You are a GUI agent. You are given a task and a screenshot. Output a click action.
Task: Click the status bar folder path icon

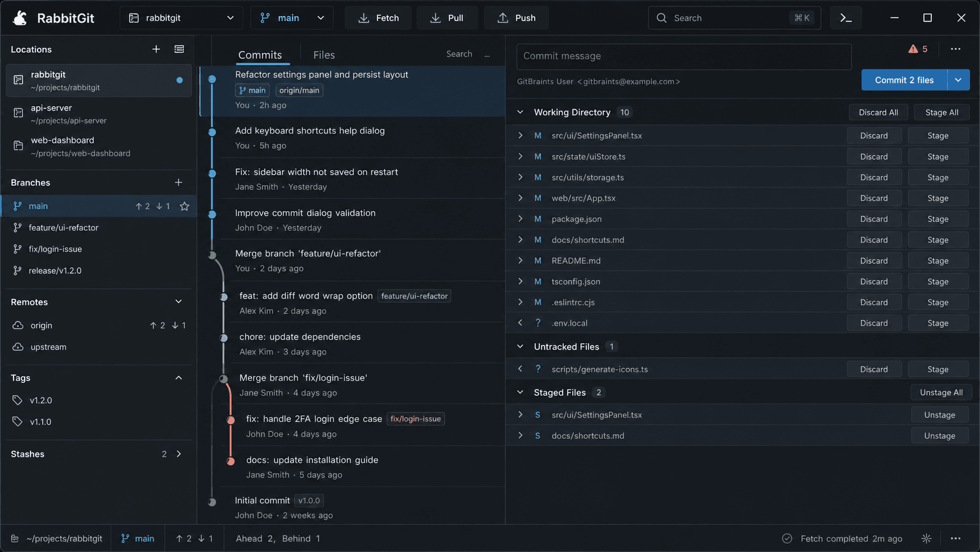coord(15,539)
